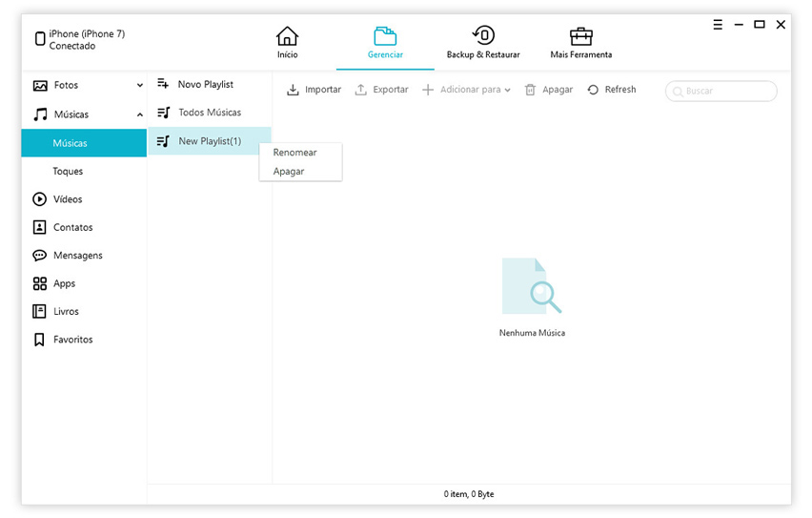This screenshot has width=812, height=518.
Task: Click the toolbar Apagar label
Action: coord(558,89)
